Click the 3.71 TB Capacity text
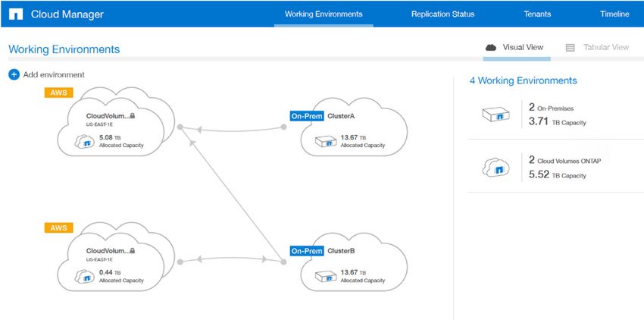This screenshot has width=644, height=320. pos(558,122)
